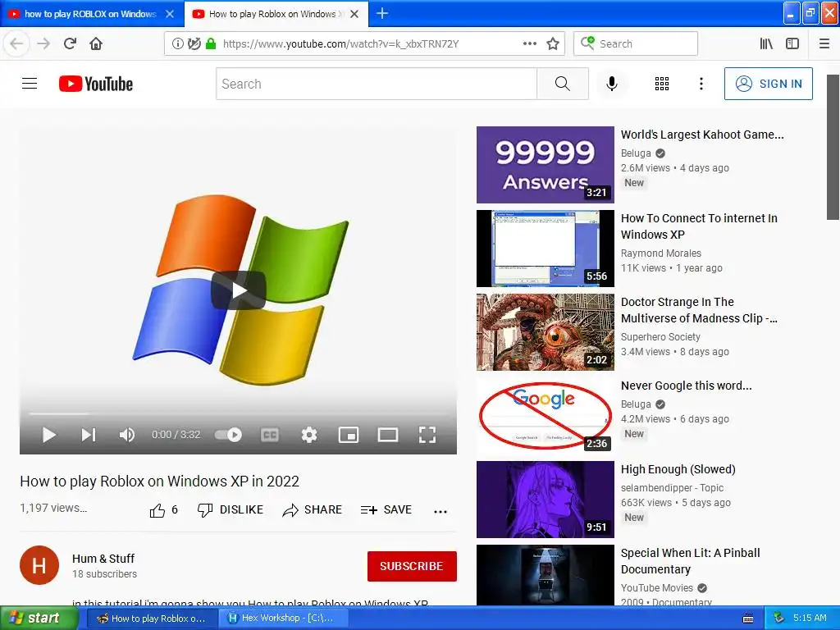Open the browser home page

click(x=96, y=44)
